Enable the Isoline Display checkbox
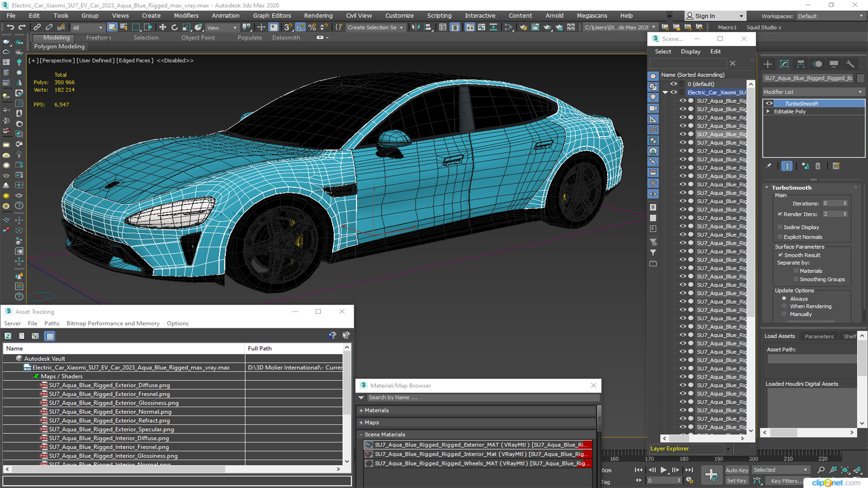868x488 pixels. (x=780, y=227)
